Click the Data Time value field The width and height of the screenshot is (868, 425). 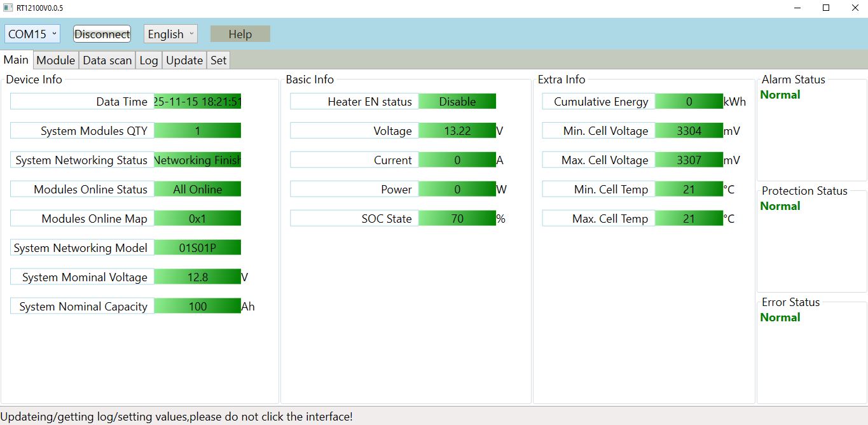coord(197,102)
